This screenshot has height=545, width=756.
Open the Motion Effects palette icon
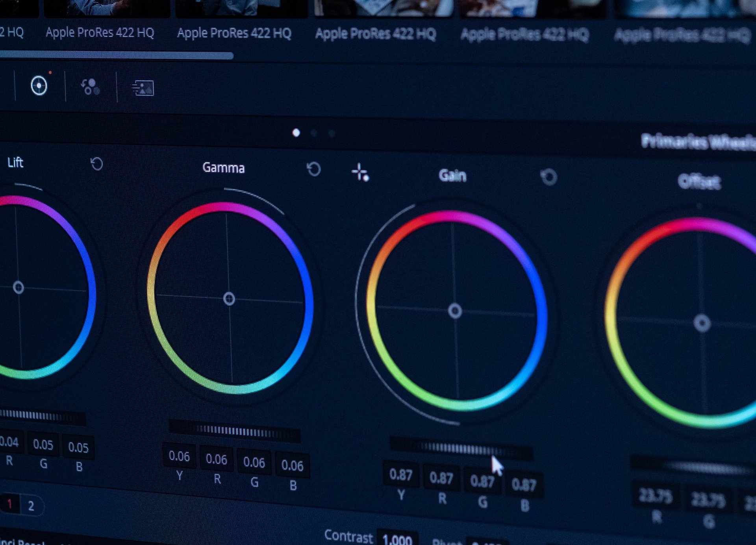(143, 88)
